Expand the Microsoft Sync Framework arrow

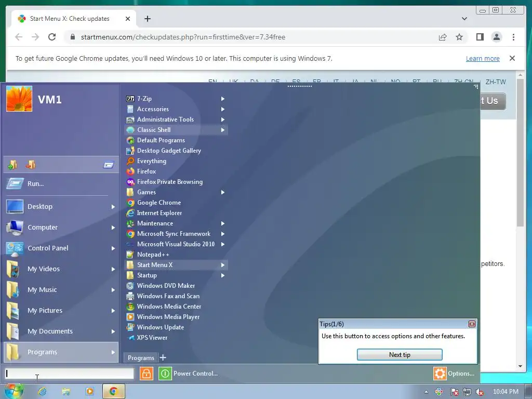(223, 234)
